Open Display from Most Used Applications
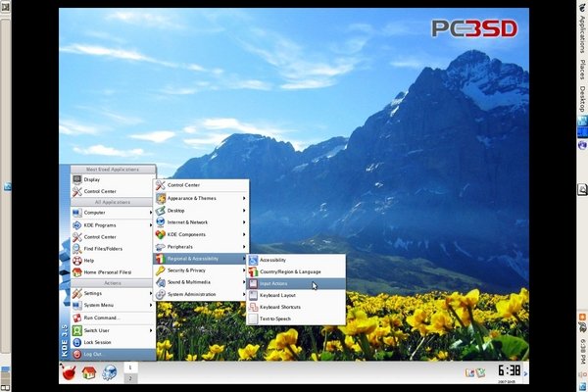588x392 pixels. (91, 179)
